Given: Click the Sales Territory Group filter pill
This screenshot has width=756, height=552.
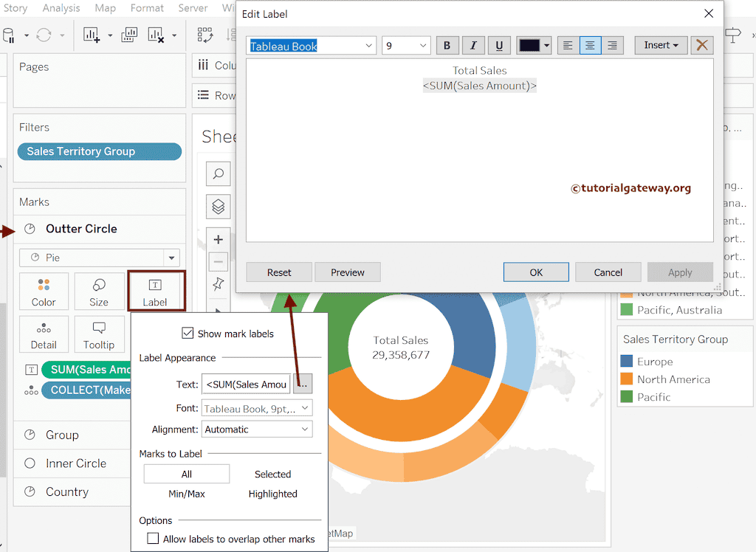Looking at the screenshot, I should coord(100,151).
